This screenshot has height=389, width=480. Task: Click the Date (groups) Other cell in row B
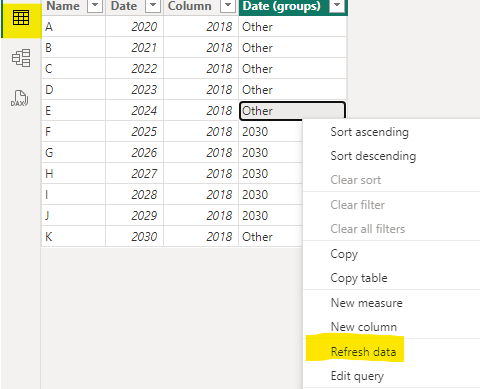point(293,48)
